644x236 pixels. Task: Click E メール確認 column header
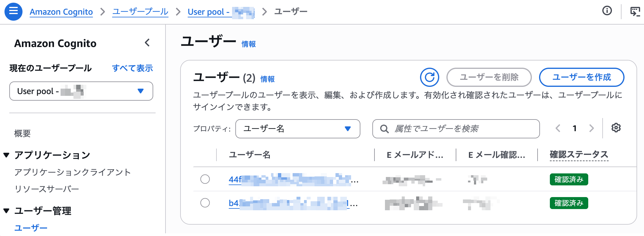click(497, 155)
